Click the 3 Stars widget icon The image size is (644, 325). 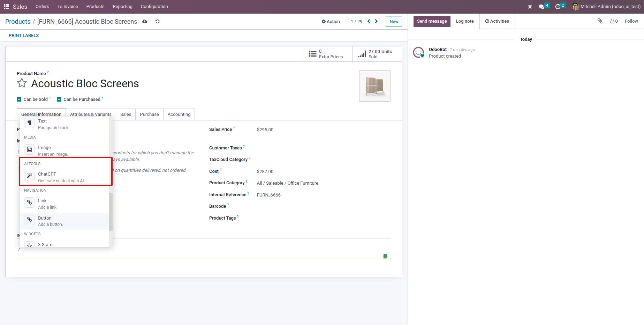click(x=29, y=244)
